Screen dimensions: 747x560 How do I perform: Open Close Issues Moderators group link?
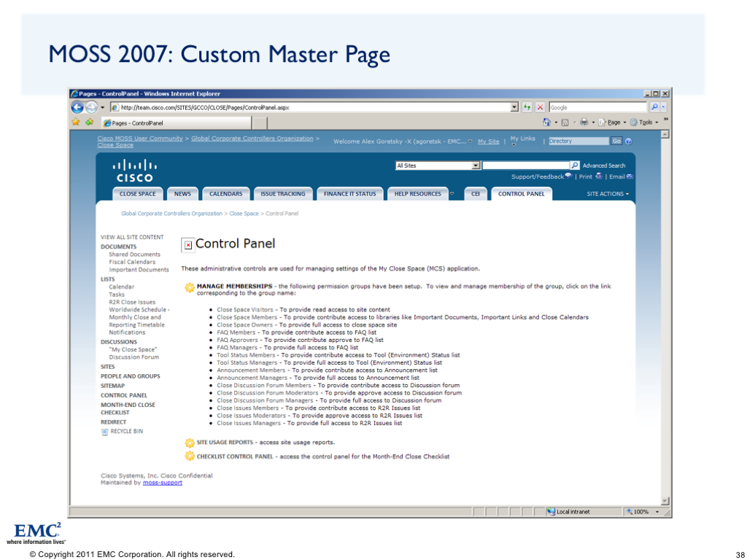[251, 416]
